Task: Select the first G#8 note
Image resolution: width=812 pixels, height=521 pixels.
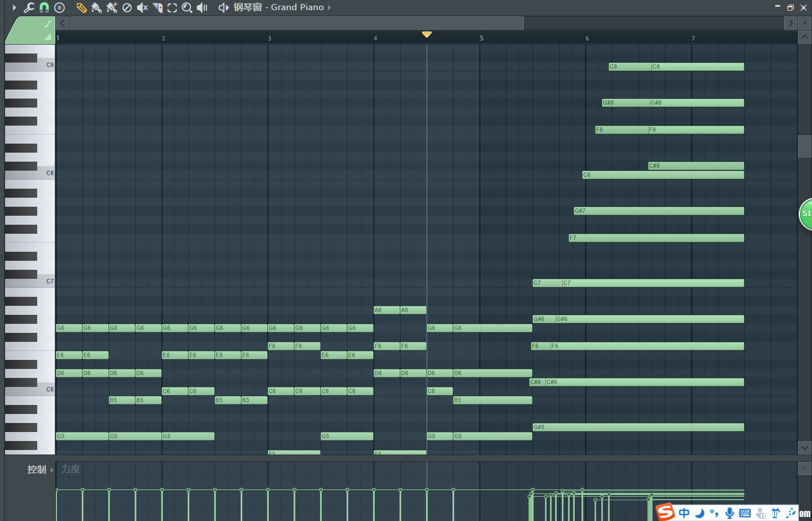Action: [625, 103]
